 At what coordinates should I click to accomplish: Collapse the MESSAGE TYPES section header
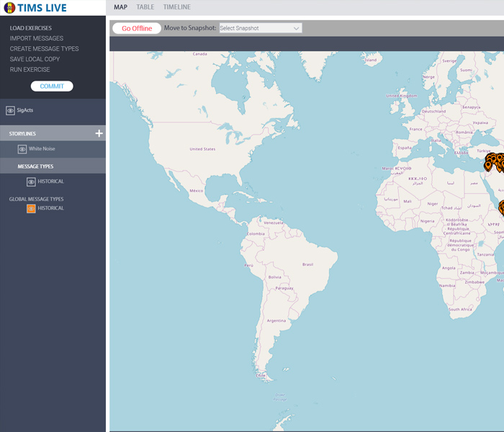(36, 166)
